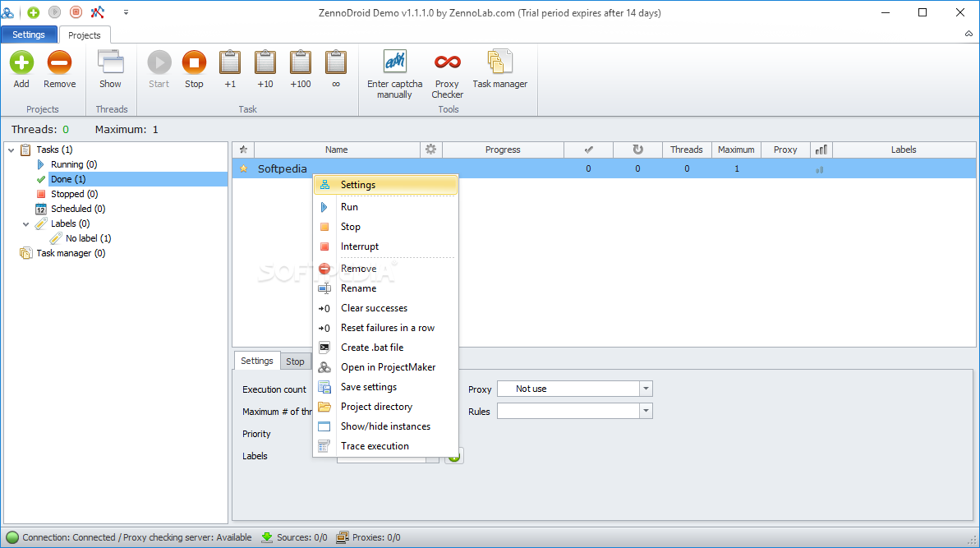Click the green Add project icon
This screenshot has height=548, width=980.
[21, 62]
